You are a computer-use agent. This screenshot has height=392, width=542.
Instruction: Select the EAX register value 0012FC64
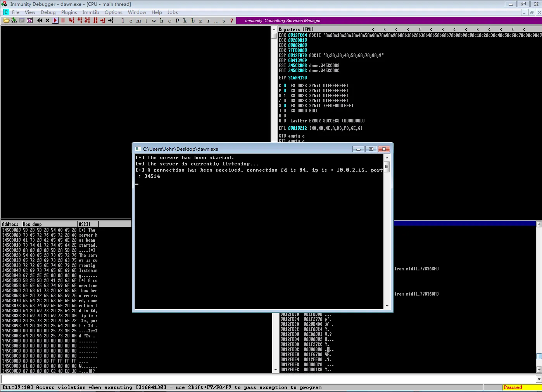coord(297,35)
